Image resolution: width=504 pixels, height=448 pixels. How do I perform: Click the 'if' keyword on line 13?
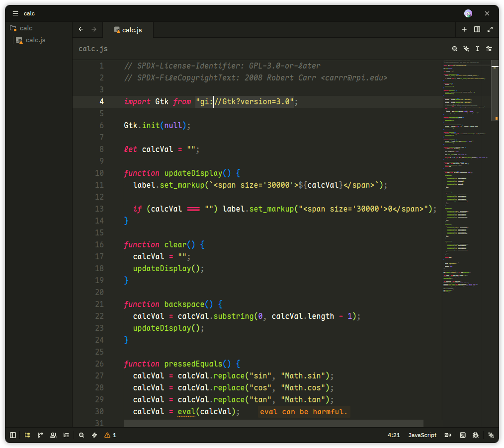click(137, 209)
